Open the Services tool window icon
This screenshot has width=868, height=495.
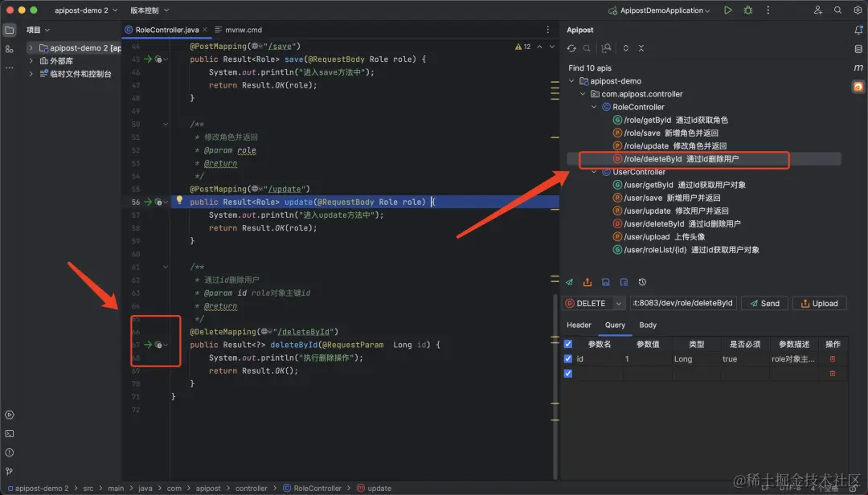10,415
